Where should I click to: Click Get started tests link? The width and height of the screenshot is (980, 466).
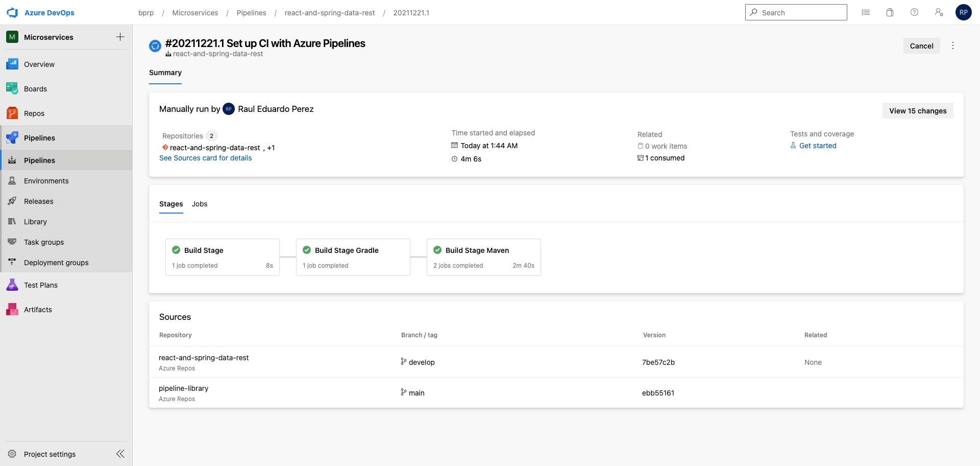[818, 146]
